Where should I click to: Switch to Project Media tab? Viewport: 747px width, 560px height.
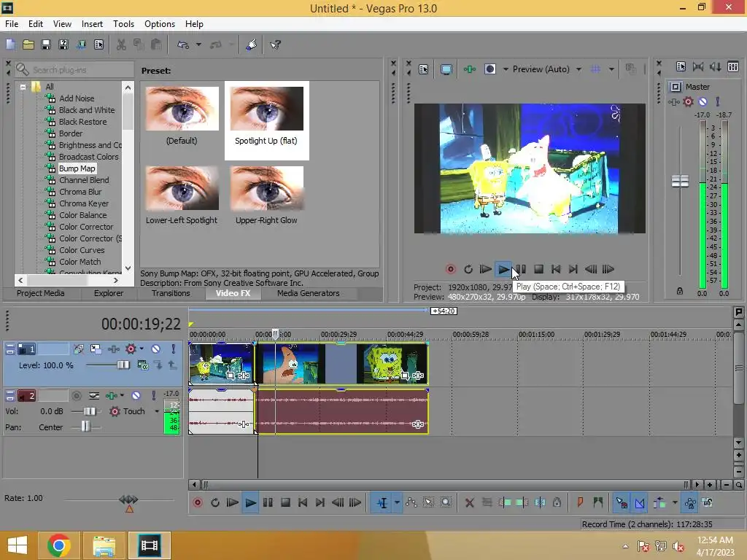point(41,293)
